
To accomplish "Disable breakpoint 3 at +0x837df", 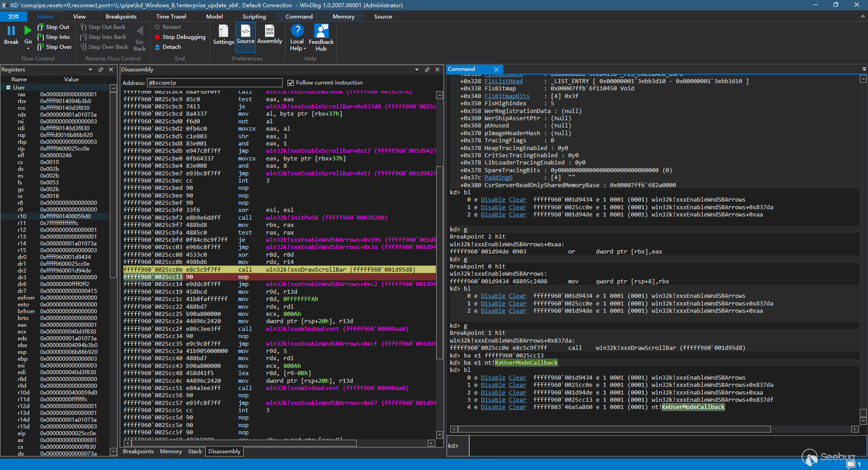I will (x=493, y=400).
